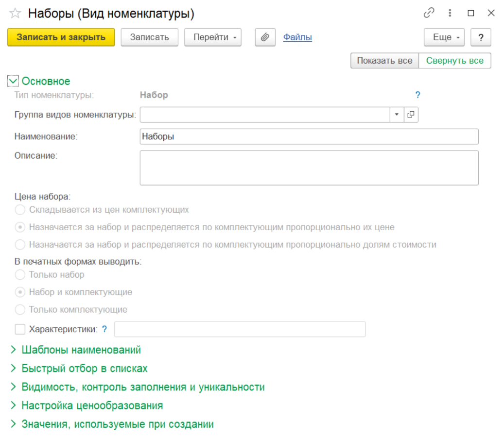Image resolution: width=504 pixels, height=438 pixels.
Task: Select Только набор print option
Action: pos(20,275)
